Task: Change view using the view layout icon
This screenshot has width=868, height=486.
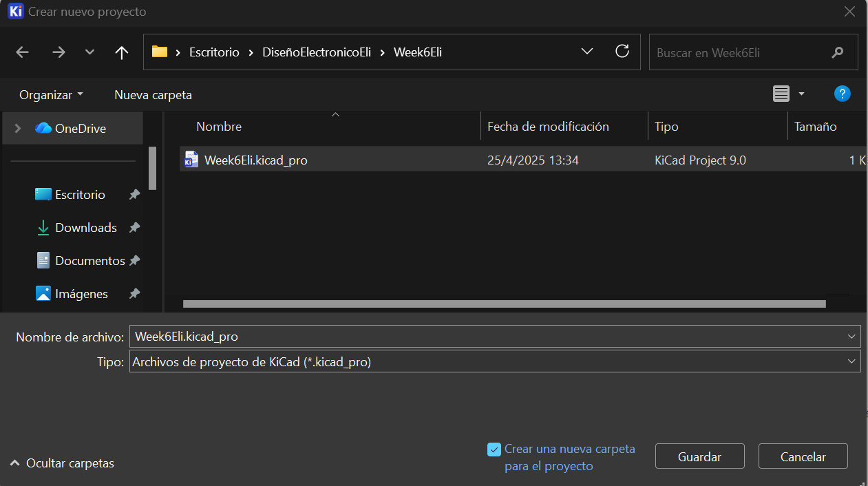Action: pyautogui.click(x=781, y=94)
